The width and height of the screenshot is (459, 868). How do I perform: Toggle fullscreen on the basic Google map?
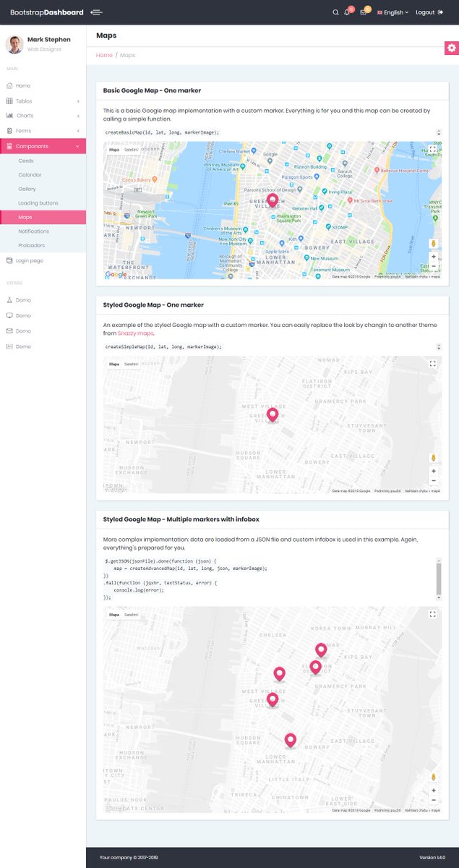(432, 150)
